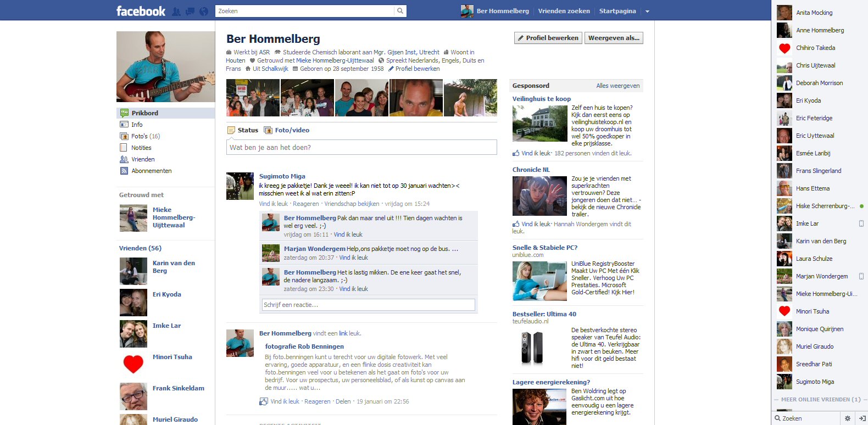This screenshot has height=425, width=868.
Task: Click the search magnifier button
Action: coord(400,11)
